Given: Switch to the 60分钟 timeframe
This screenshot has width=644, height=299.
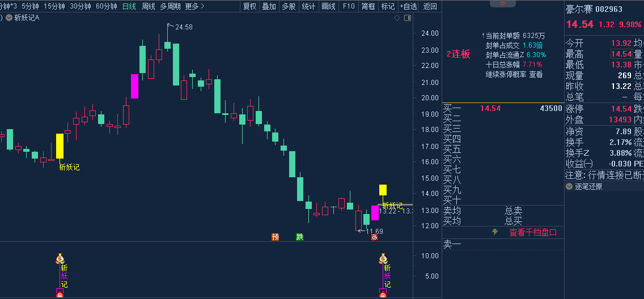Looking at the screenshot, I should point(107,6).
